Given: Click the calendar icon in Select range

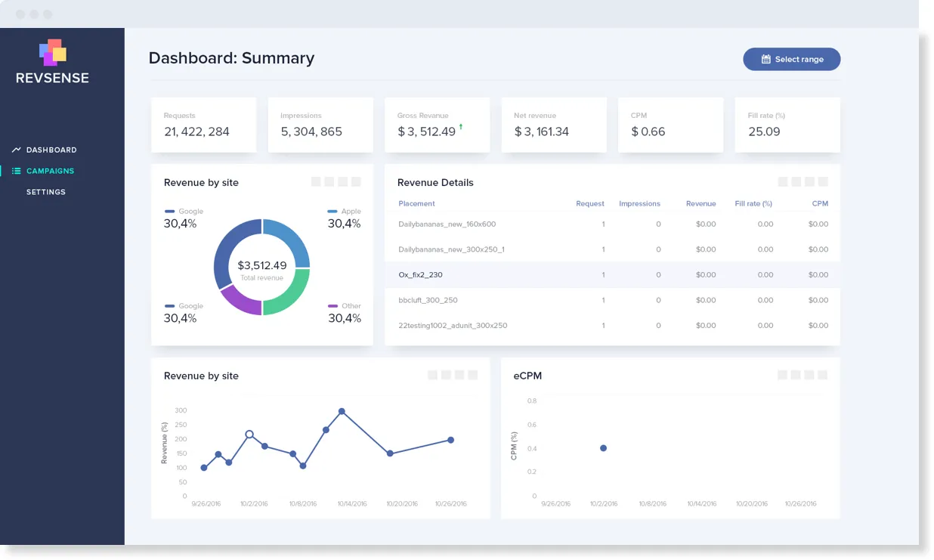Looking at the screenshot, I should 765,59.
